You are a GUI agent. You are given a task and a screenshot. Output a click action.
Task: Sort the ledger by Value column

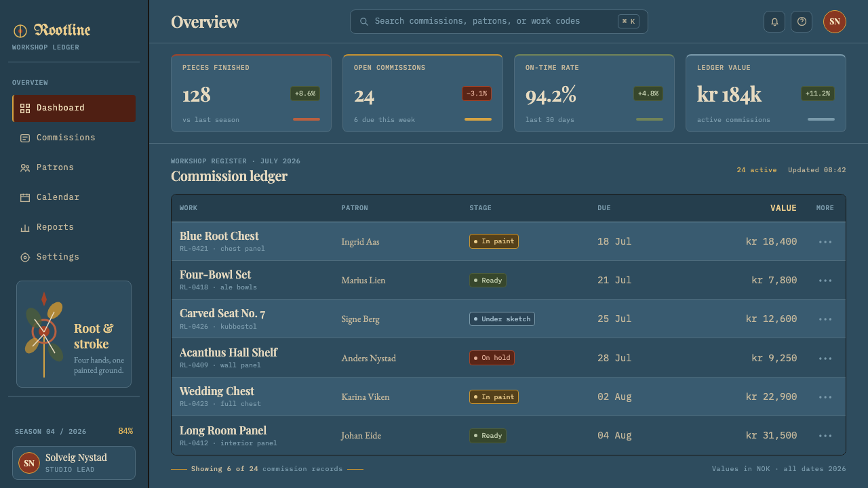[783, 208]
